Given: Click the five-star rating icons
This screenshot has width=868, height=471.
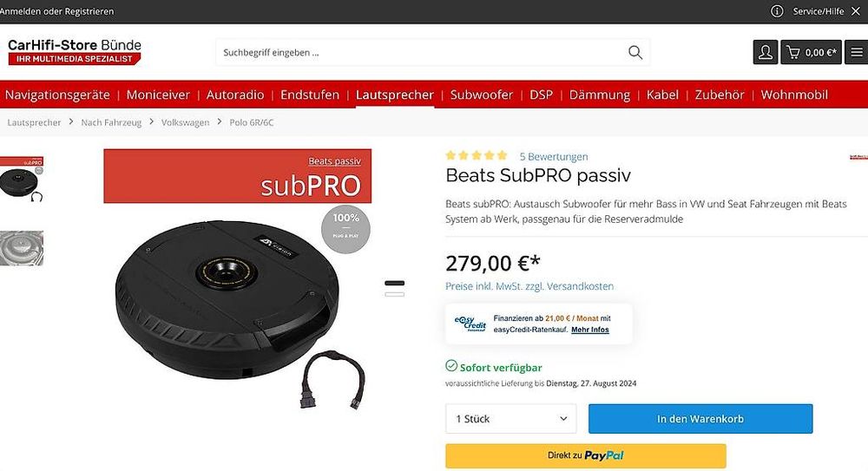Looking at the screenshot, I should pyautogui.click(x=476, y=155).
